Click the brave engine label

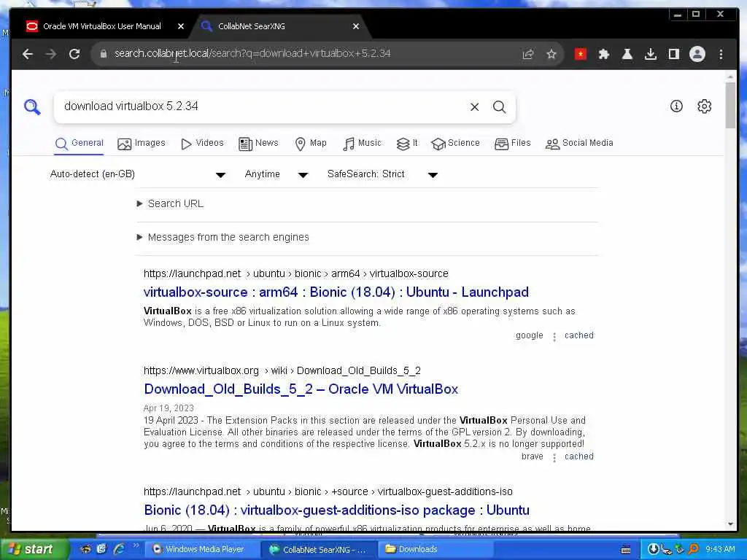tap(532, 456)
